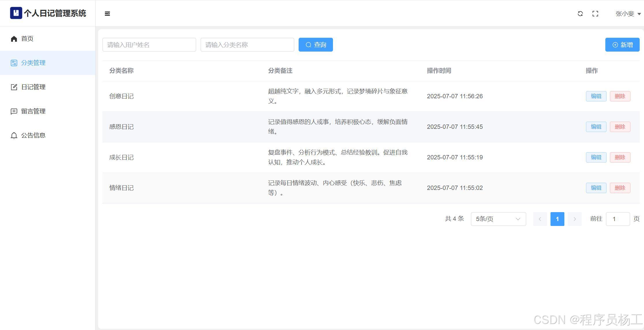Open 首页 home menu item
Image resolution: width=644 pixels, height=330 pixels.
pos(27,39)
